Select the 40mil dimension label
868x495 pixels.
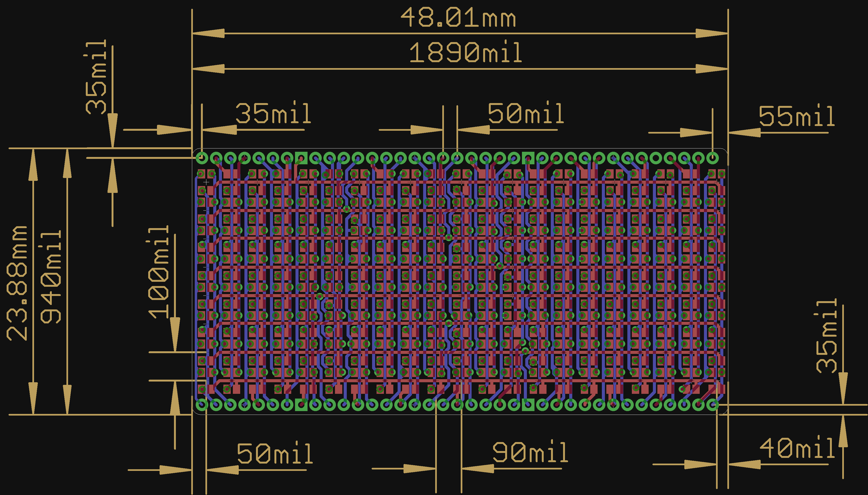797,447
